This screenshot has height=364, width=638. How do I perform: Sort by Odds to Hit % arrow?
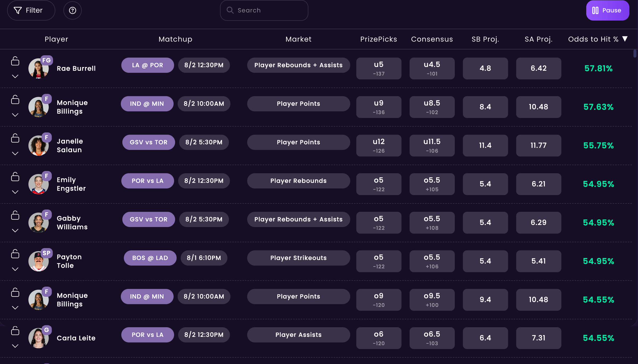pyautogui.click(x=625, y=39)
